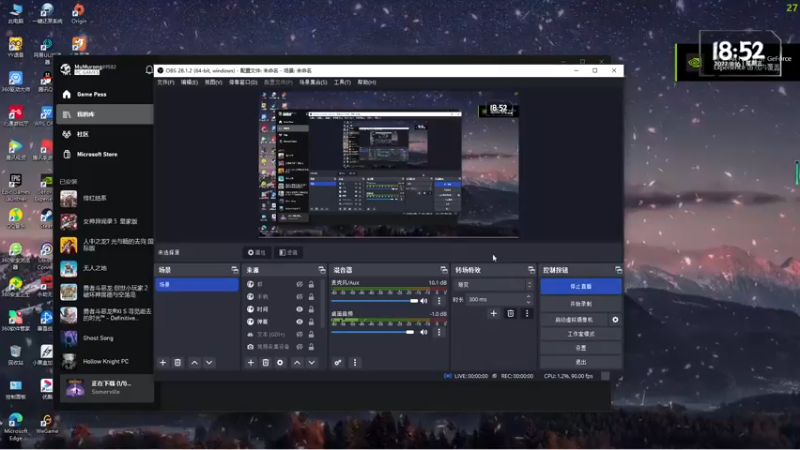Toggle lock on 弹幕 source
Screen dimensions: 800x450
(311, 322)
